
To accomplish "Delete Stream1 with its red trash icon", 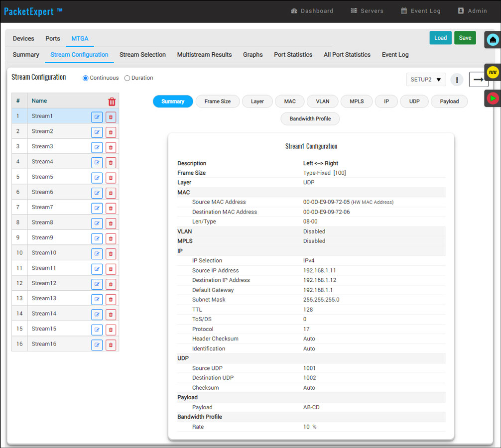I will pos(111,117).
